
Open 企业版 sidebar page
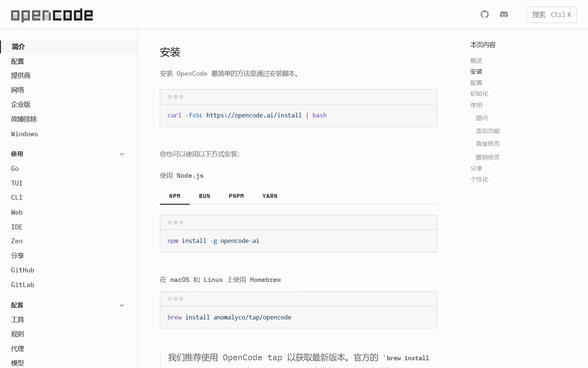pyautogui.click(x=21, y=105)
